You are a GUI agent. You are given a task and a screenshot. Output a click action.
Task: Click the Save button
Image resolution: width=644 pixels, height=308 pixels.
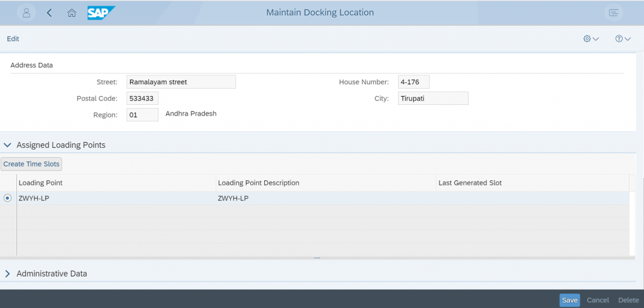pyautogui.click(x=570, y=300)
